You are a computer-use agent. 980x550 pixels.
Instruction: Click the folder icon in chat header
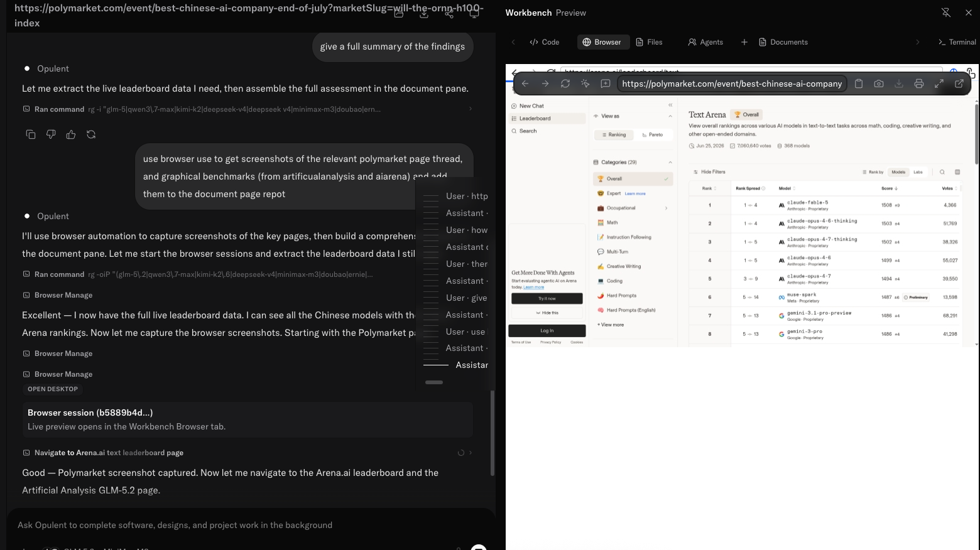pyautogui.click(x=399, y=13)
